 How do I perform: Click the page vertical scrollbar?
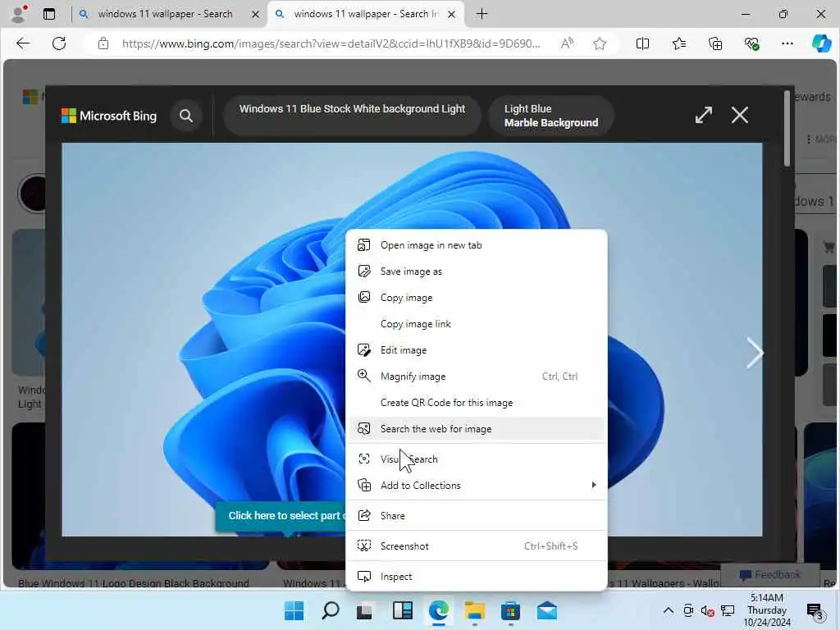click(787, 129)
